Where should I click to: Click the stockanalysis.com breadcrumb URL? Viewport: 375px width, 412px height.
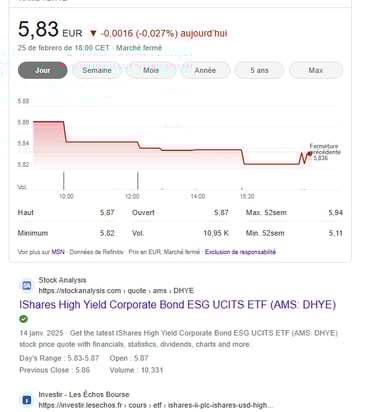click(x=116, y=291)
